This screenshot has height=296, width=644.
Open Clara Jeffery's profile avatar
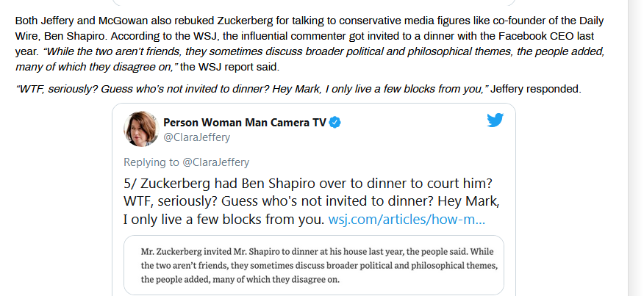(x=141, y=129)
